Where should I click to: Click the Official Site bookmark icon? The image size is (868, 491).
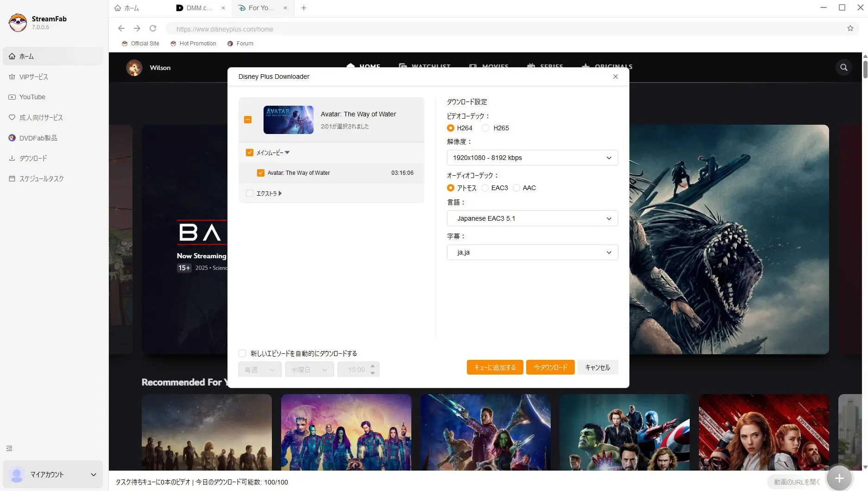click(125, 44)
